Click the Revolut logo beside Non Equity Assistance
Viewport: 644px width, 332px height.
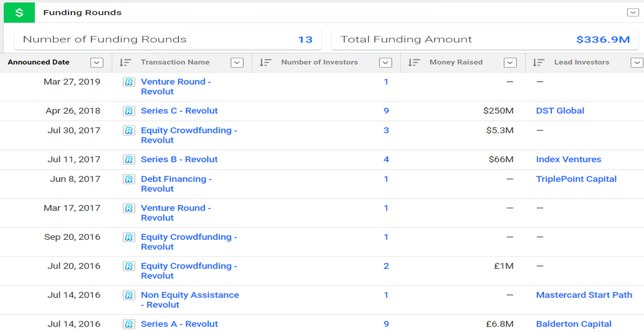pos(129,295)
